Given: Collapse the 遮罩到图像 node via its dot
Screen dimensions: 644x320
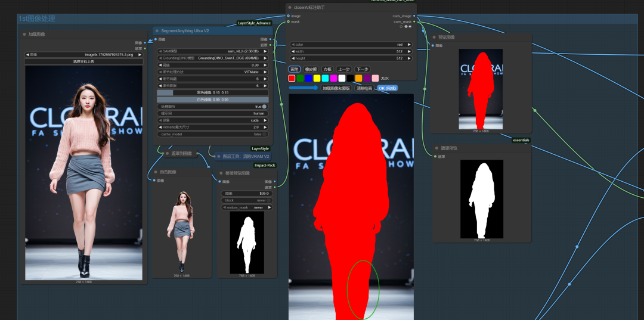Looking at the screenshot, I should (167, 153).
